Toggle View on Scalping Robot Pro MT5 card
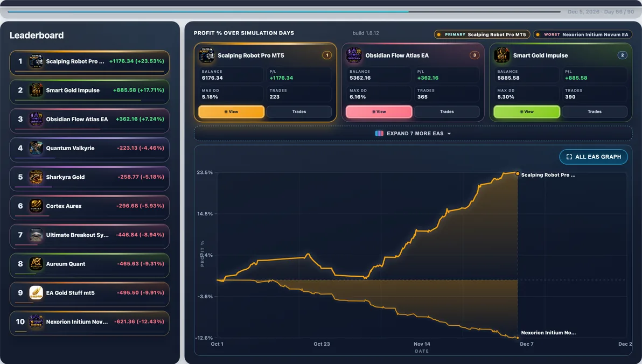Image resolution: width=642 pixels, height=364 pixels. 232,112
